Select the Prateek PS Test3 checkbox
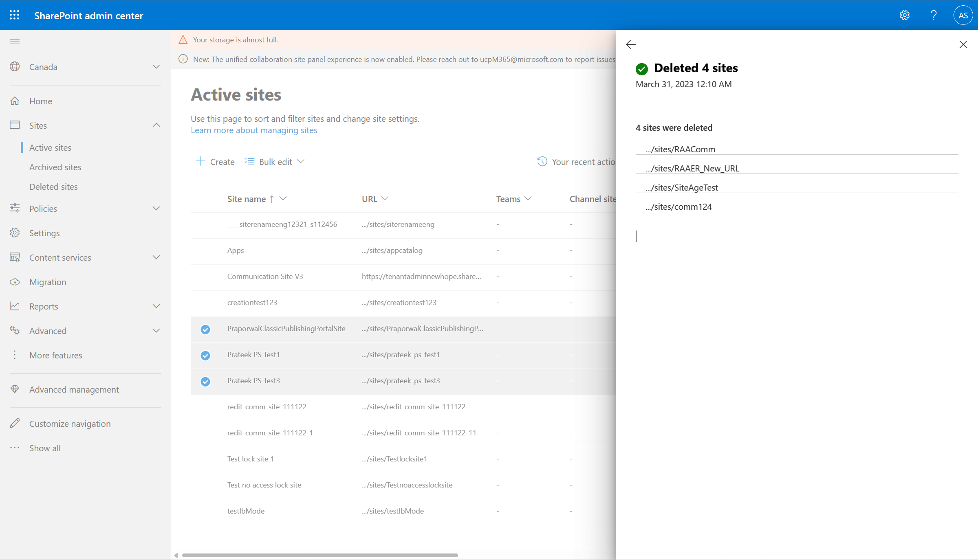The width and height of the screenshot is (978, 560). coord(205,381)
